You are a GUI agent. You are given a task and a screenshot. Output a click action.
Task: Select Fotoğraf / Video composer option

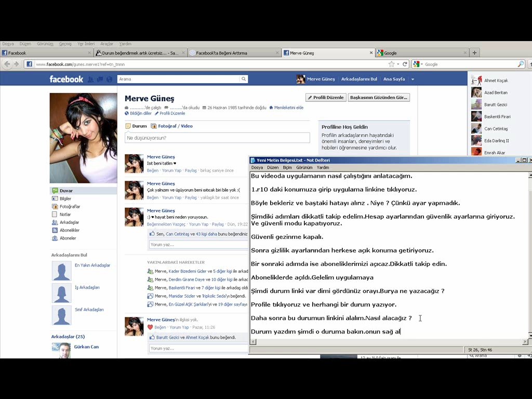click(x=171, y=126)
